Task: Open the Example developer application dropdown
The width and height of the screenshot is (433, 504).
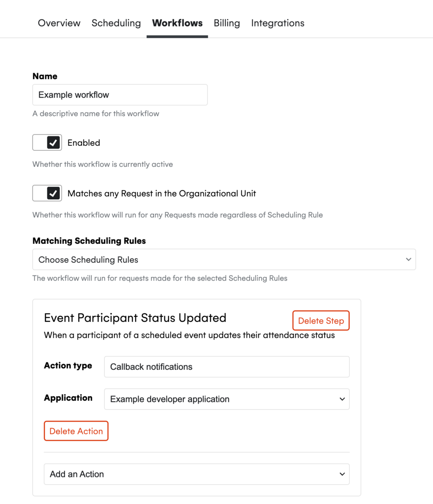Action: (227, 399)
